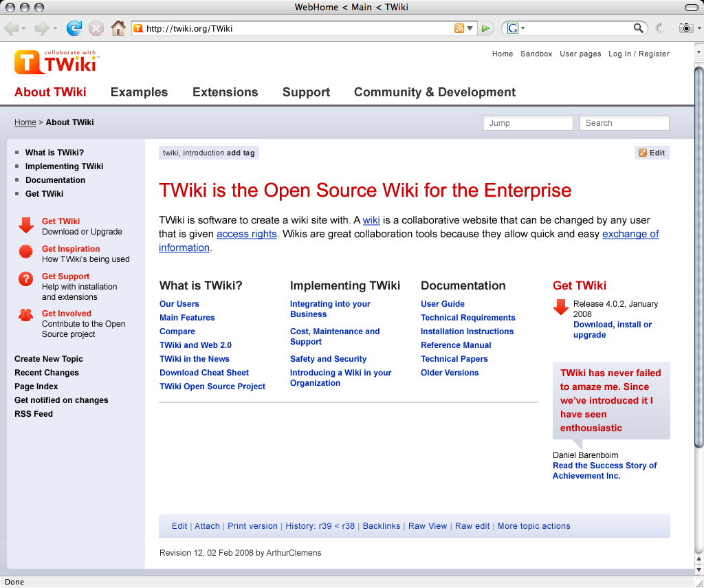Click the Get Inspiration starburst icon
Screen dimensions: 704x588
click(26, 252)
